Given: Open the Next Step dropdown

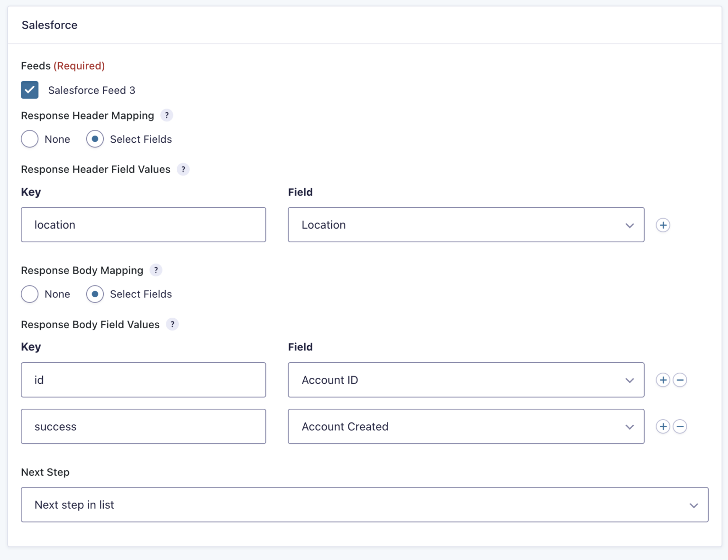Looking at the screenshot, I should pyautogui.click(x=694, y=505).
